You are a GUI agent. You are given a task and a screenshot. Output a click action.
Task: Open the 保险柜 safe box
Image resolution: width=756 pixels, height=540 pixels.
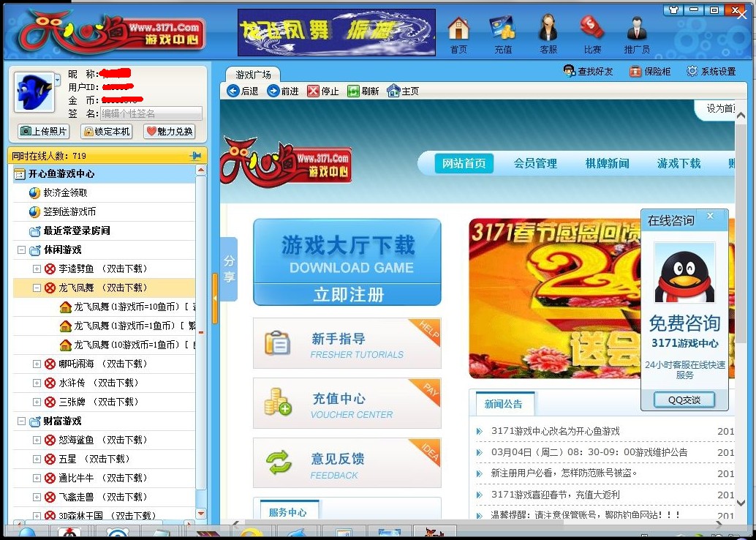650,72
